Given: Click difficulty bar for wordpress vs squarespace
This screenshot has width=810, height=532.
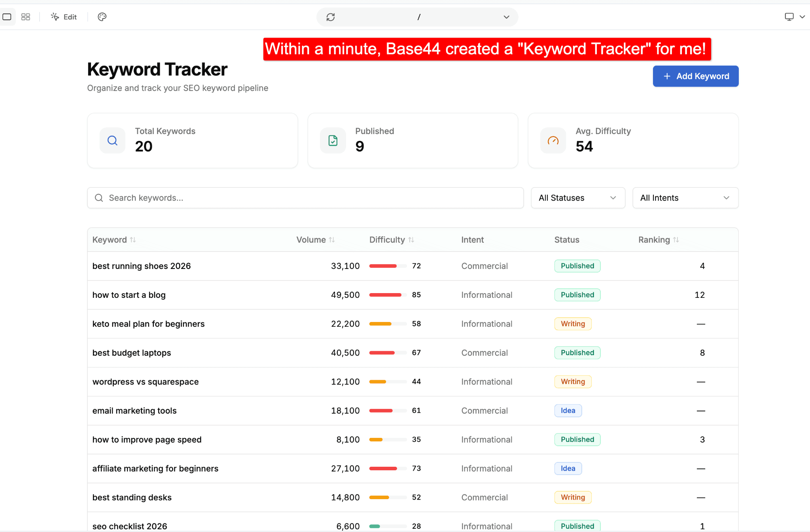Looking at the screenshot, I should point(388,382).
